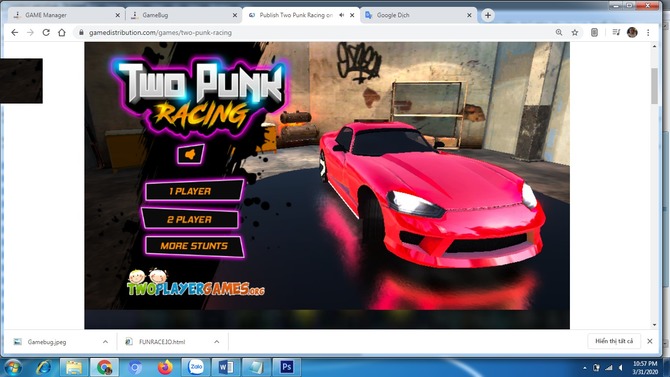Image resolution: width=670 pixels, height=377 pixels.
Task: Open Chrome three-dot menu
Action: click(648, 32)
